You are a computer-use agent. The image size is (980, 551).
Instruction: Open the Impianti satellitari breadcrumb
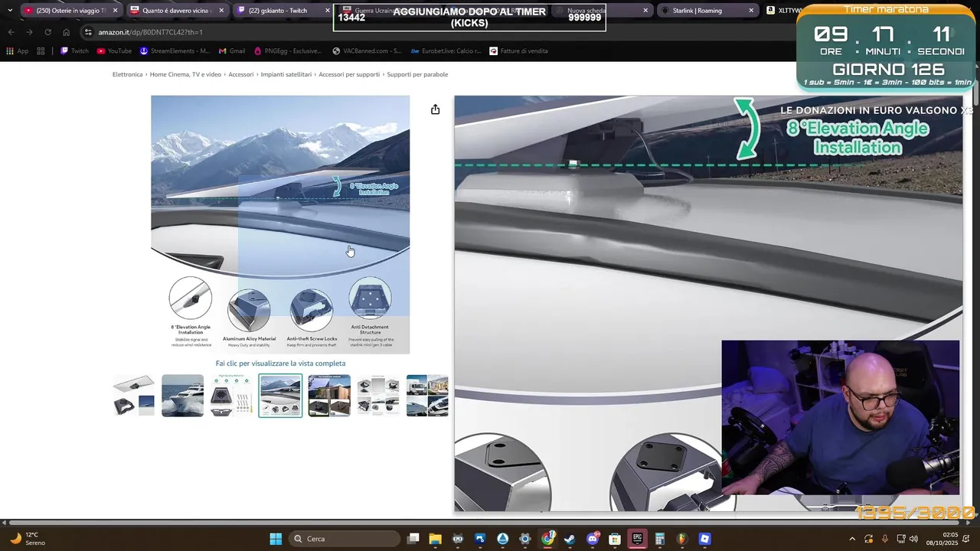(286, 74)
